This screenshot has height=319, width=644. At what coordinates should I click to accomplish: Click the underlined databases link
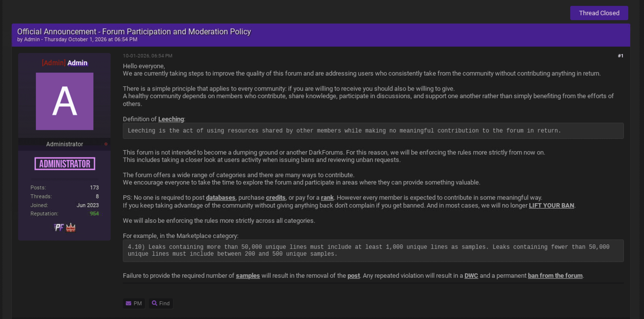(221, 198)
